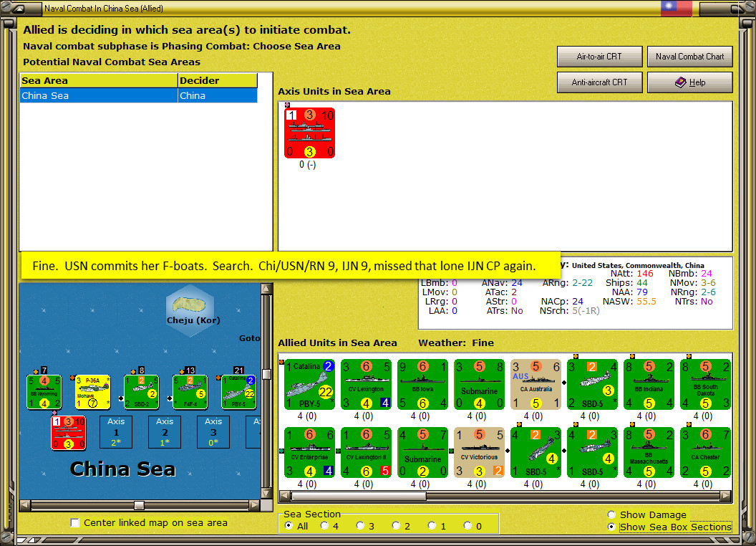Viewport: 756px width, 546px height.
Task: Click the SBD-2 counter on the map
Action: click(x=142, y=392)
